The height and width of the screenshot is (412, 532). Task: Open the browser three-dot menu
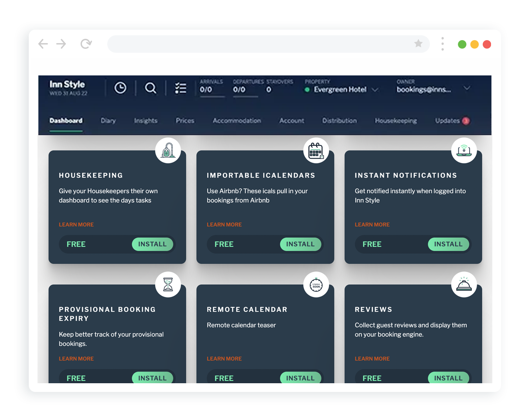[442, 44]
